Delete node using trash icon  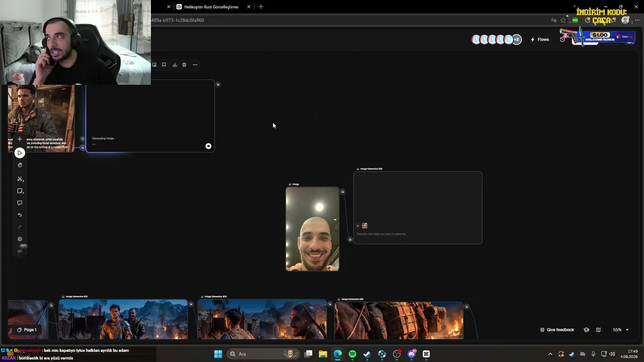(184, 65)
